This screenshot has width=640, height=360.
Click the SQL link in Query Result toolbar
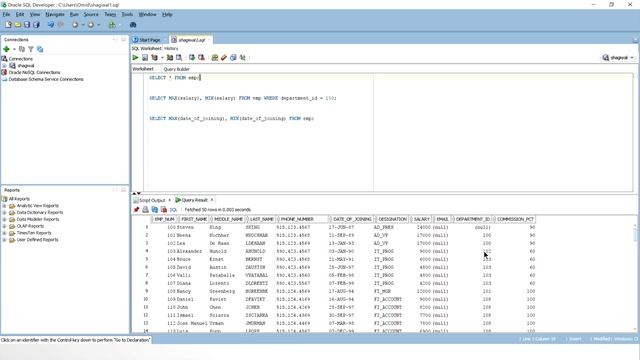173,210
